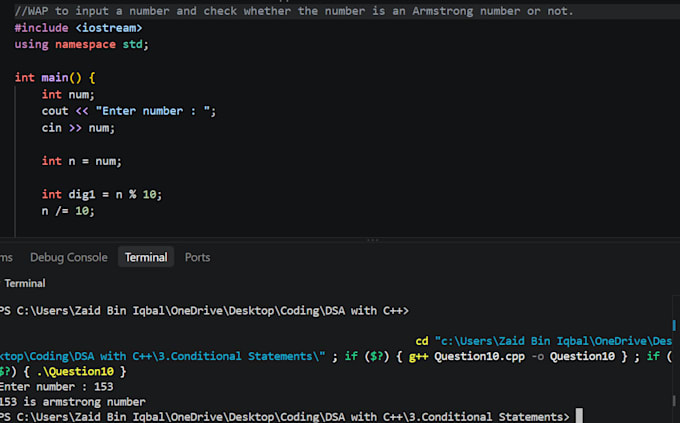Click the 'using namespace std;' line

82,44
